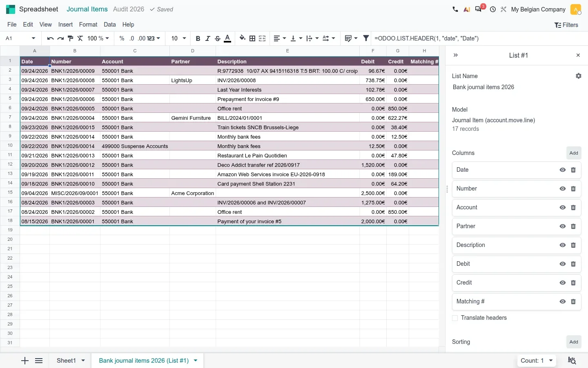The width and height of the screenshot is (588, 368).
Task: Format cell as percent
Action: tap(122, 38)
